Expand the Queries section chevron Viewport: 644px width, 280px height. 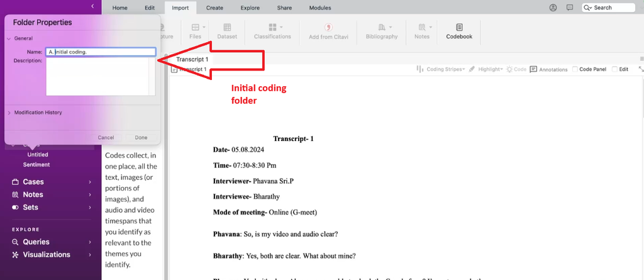(x=90, y=242)
